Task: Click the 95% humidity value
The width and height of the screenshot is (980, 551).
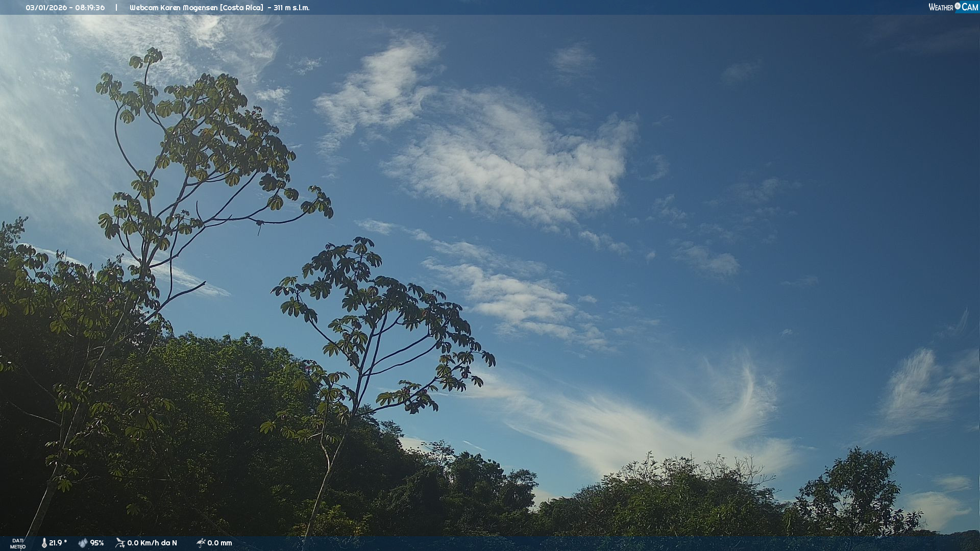Action: click(x=97, y=543)
